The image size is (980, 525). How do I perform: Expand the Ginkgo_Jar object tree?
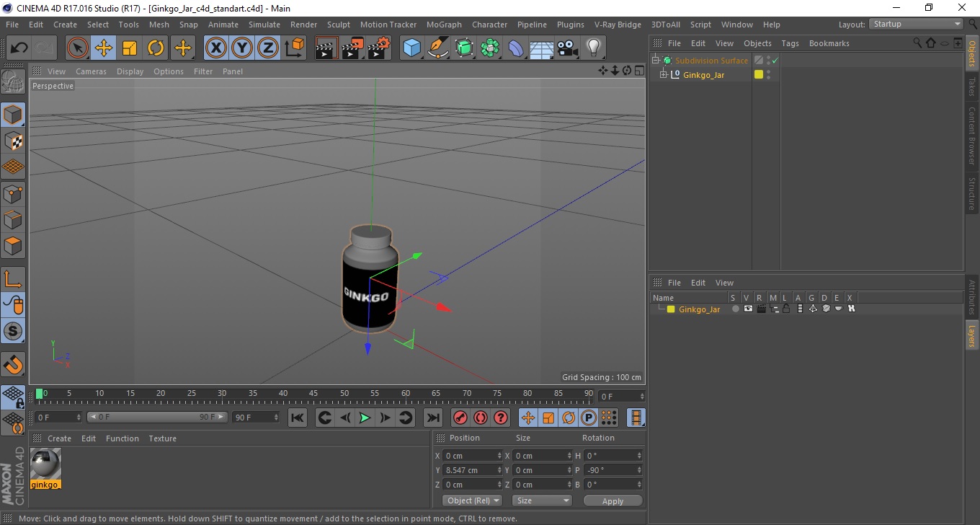pos(664,75)
